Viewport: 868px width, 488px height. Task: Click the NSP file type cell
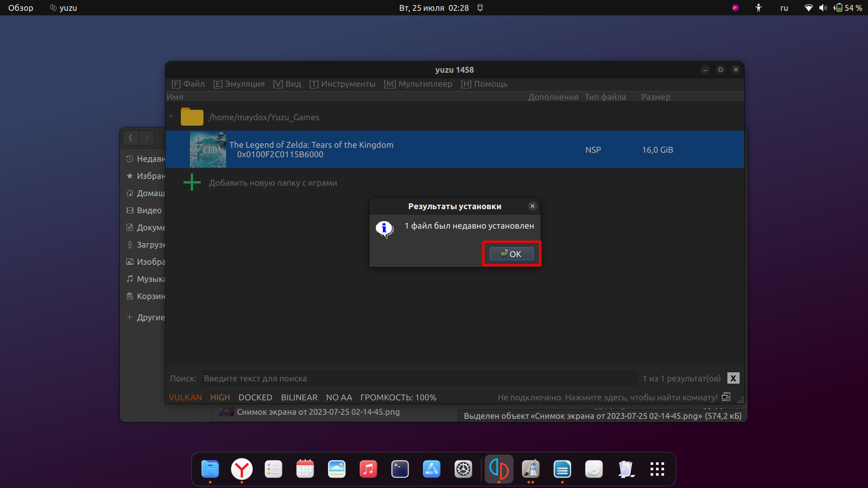click(593, 150)
